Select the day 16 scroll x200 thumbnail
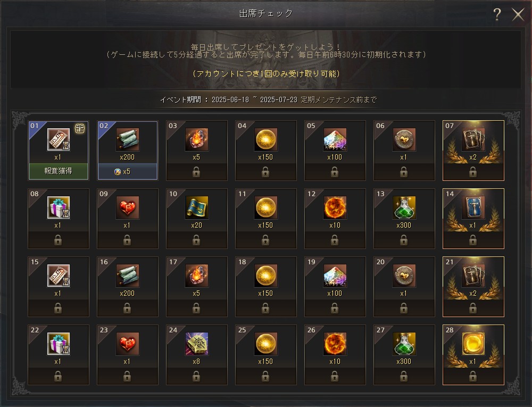The height and width of the screenshot is (407, 532). [128, 276]
